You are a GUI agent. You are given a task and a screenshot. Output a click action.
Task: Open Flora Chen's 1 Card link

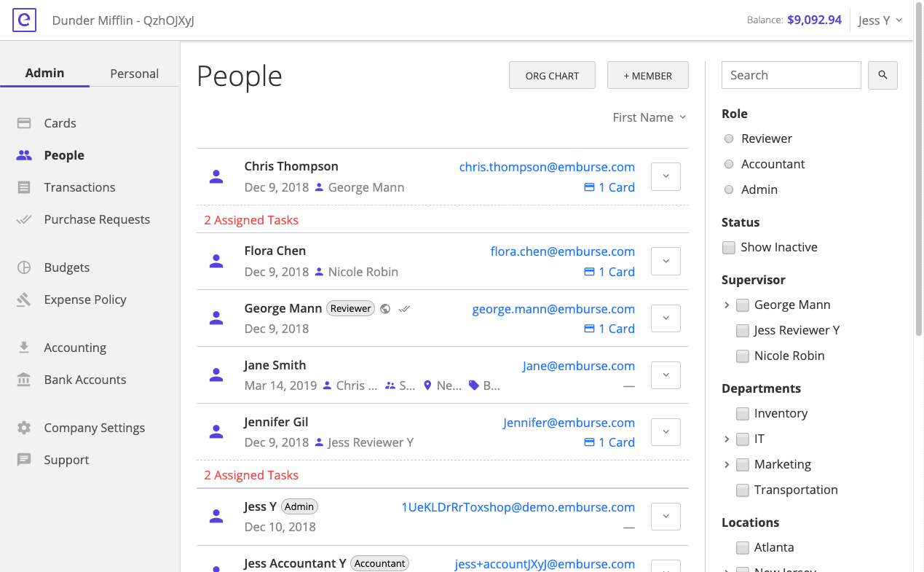coord(609,272)
